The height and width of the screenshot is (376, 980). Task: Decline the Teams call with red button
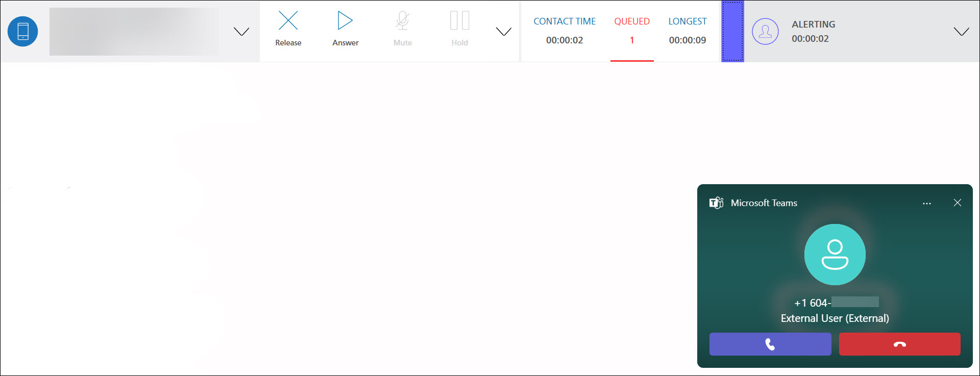(900, 344)
